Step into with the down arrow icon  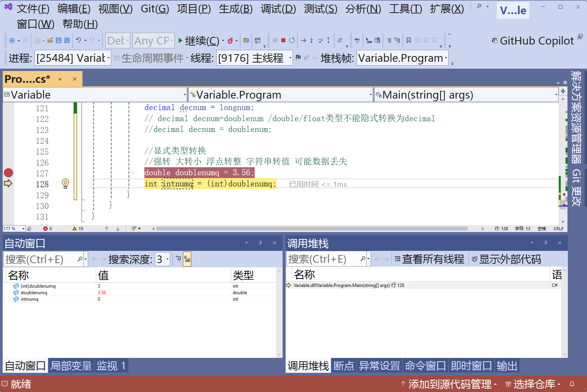pyautogui.click(x=311, y=40)
